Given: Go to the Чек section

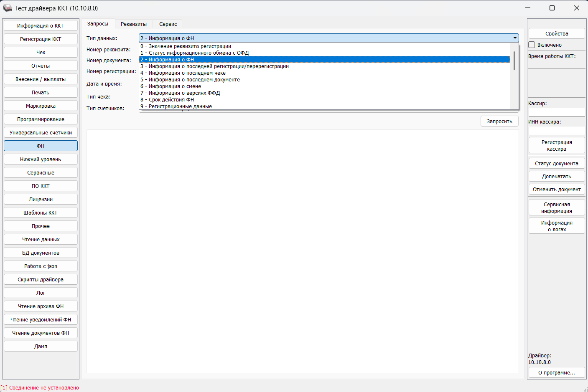Looking at the screenshot, I should (41, 52).
